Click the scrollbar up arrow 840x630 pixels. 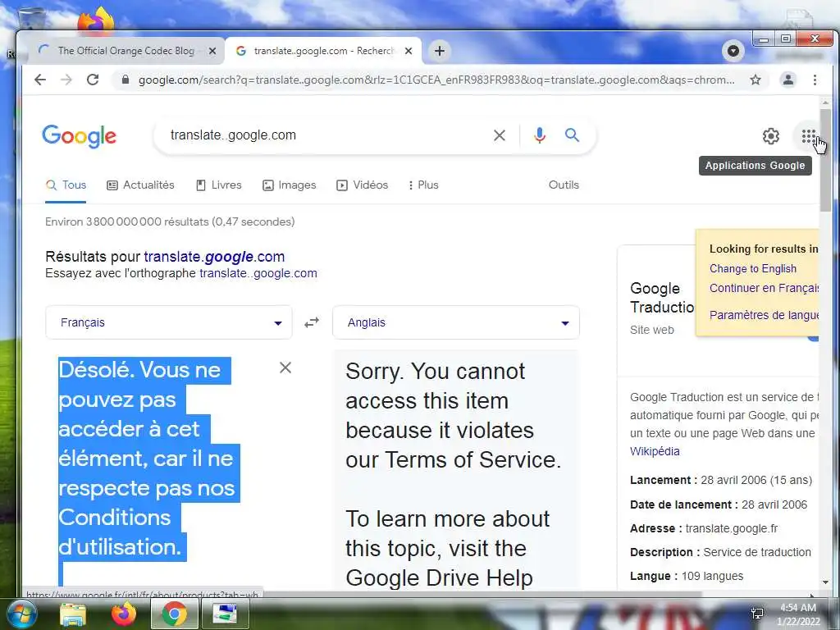click(x=825, y=103)
